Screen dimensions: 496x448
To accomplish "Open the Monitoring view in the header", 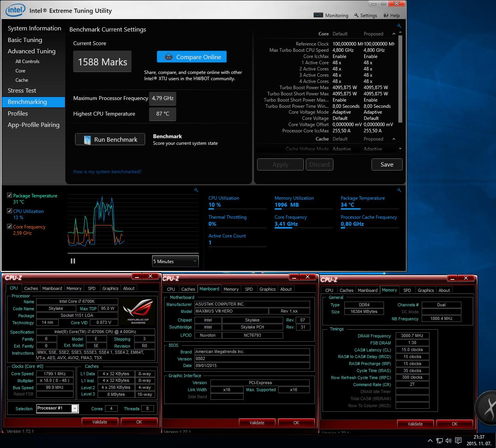I will pyautogui.click(x=331, y=15).
